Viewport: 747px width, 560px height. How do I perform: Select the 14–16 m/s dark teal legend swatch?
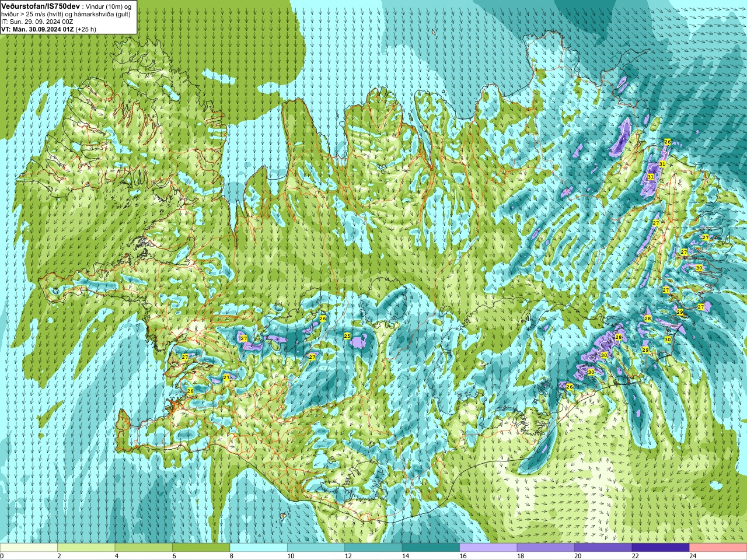point(431,548)
